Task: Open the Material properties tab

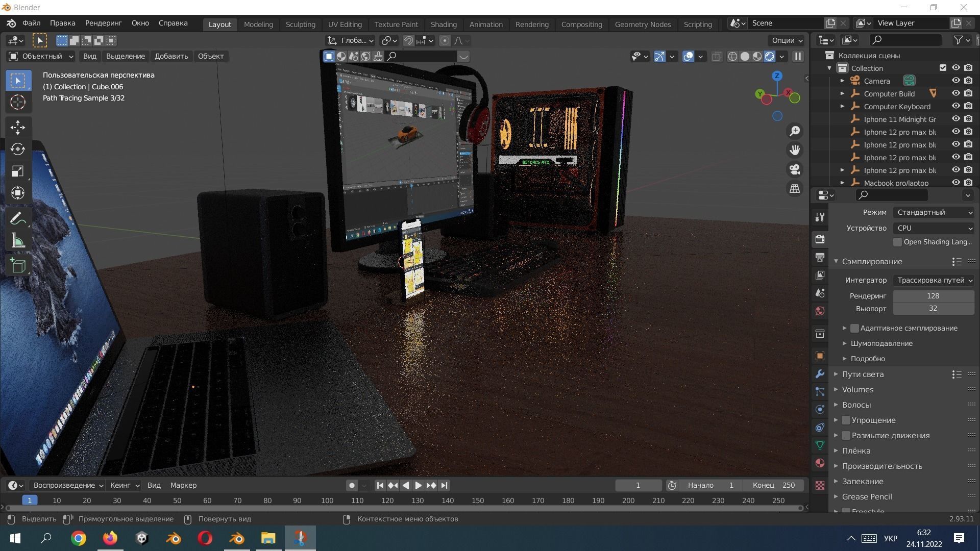Action: (x=820, y=463)
